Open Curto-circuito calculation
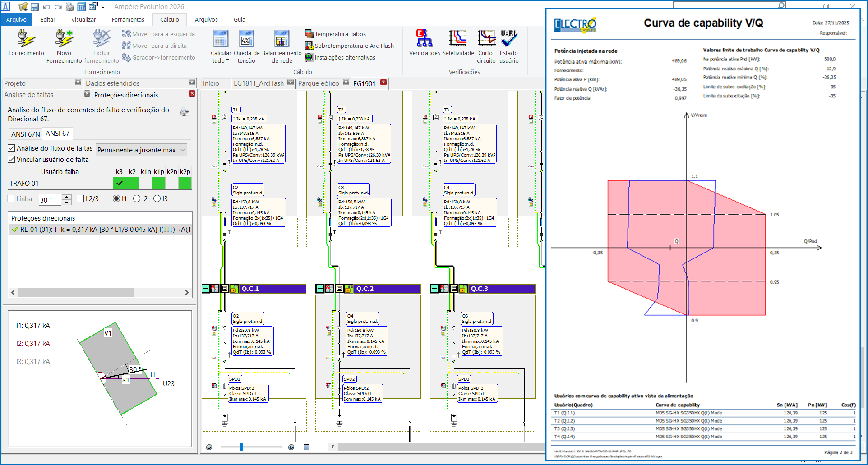Screen dimensions: 868x465 pos(486,39)
